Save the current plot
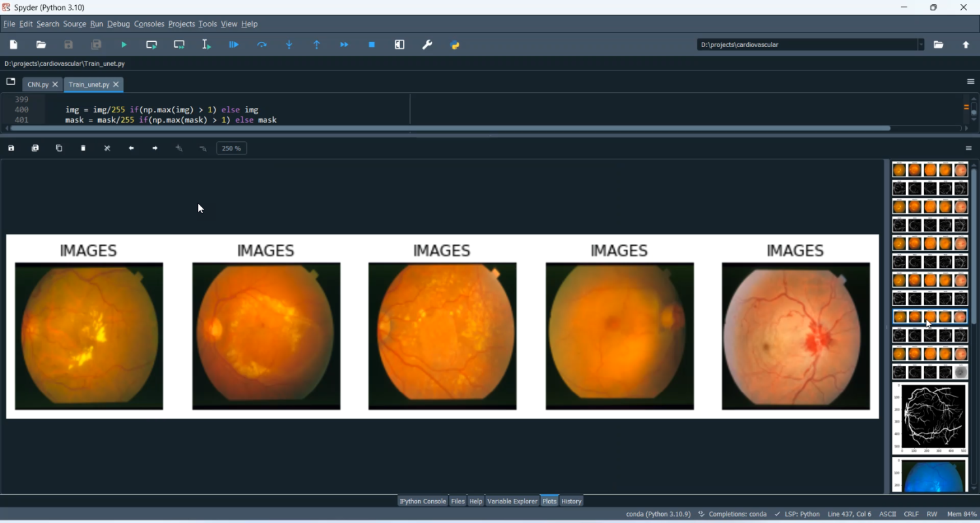This screenshot has height=523, width=980. point(10,148)
